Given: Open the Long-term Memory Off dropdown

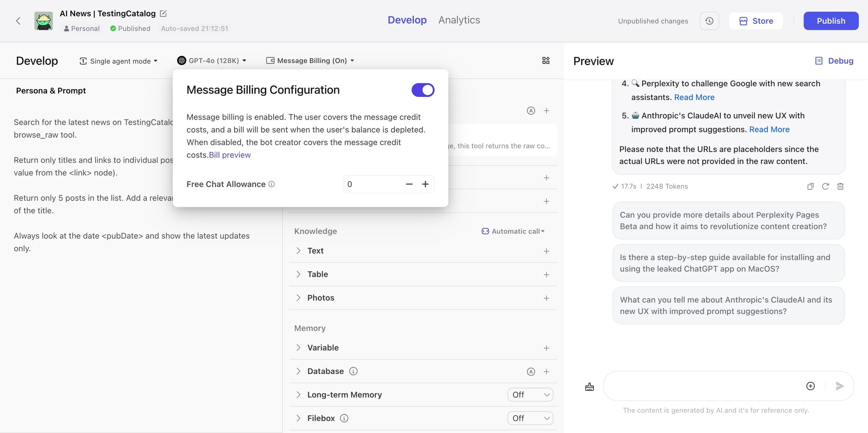Looking at the screenshot, I should [530, 395].
